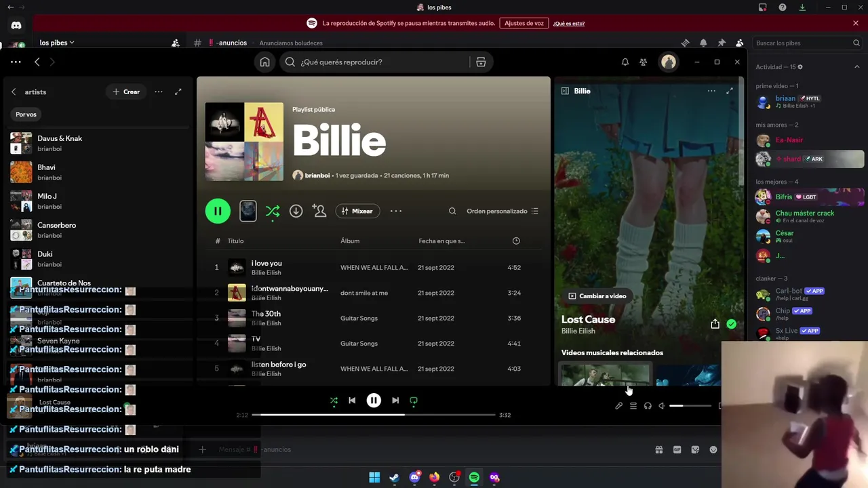Viewport: 868px width, 488px height.
Task: Pause playback from the bottom player bar
Action: pyautogui.click(x=374, y=401)
